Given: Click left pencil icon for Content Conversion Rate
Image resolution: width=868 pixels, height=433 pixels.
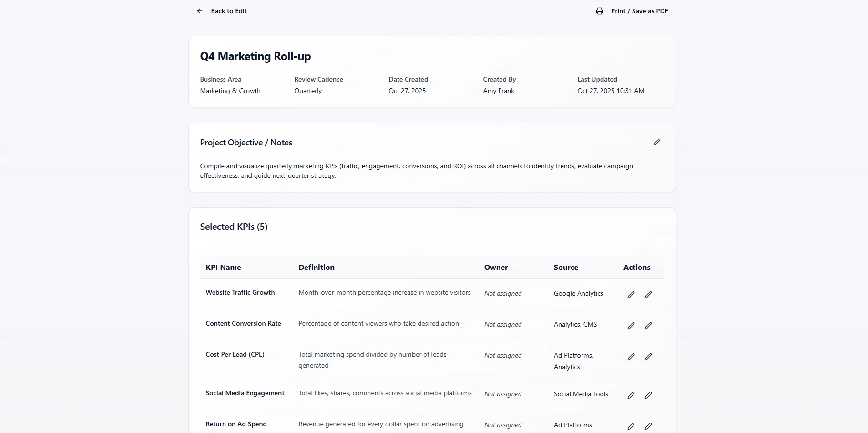Looking at the screenshot, I should 631,326.
